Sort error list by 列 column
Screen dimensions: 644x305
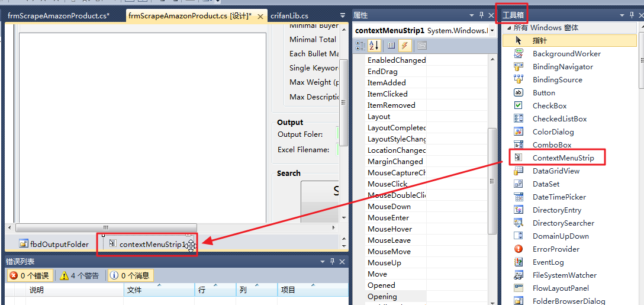point(257,290)
